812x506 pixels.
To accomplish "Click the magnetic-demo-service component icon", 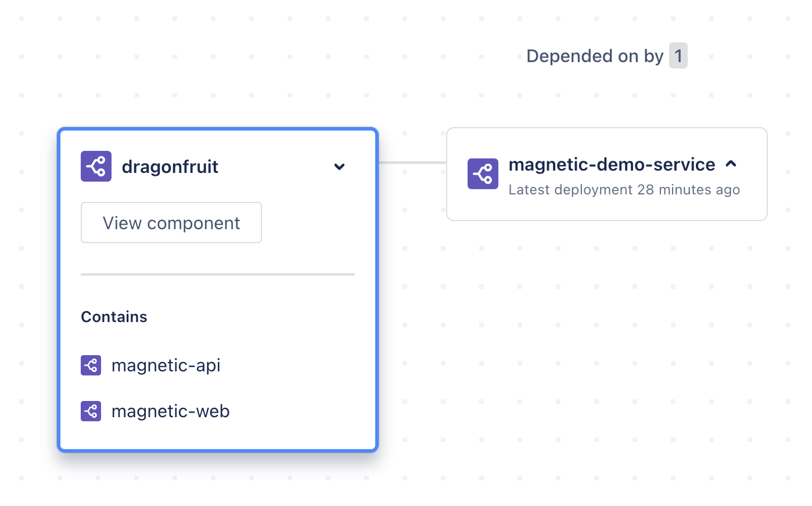I will (483, 174).
